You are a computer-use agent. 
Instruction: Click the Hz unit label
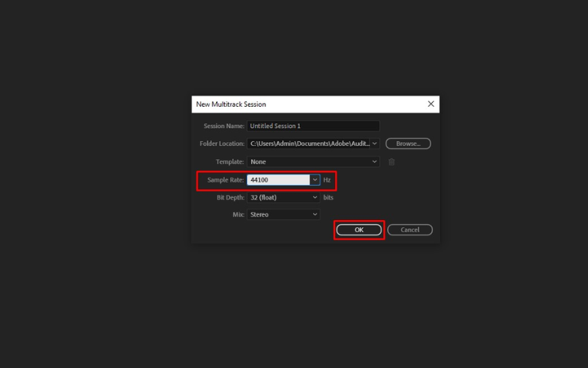pos(327,180)
